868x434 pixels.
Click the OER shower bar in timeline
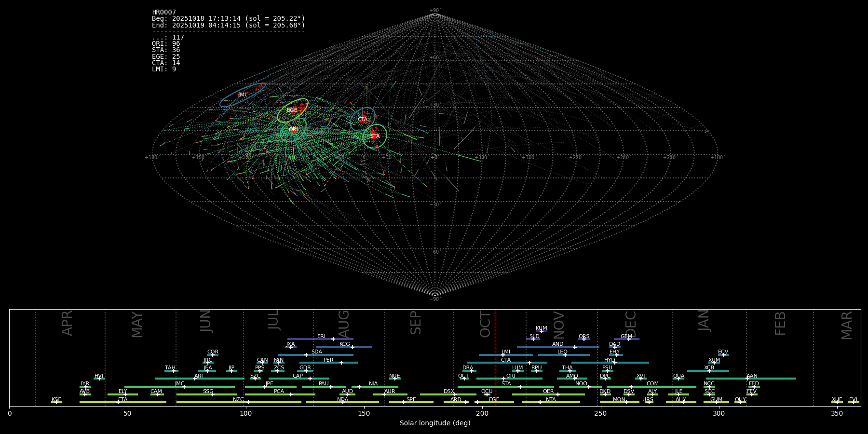click(x=548, y=394)
